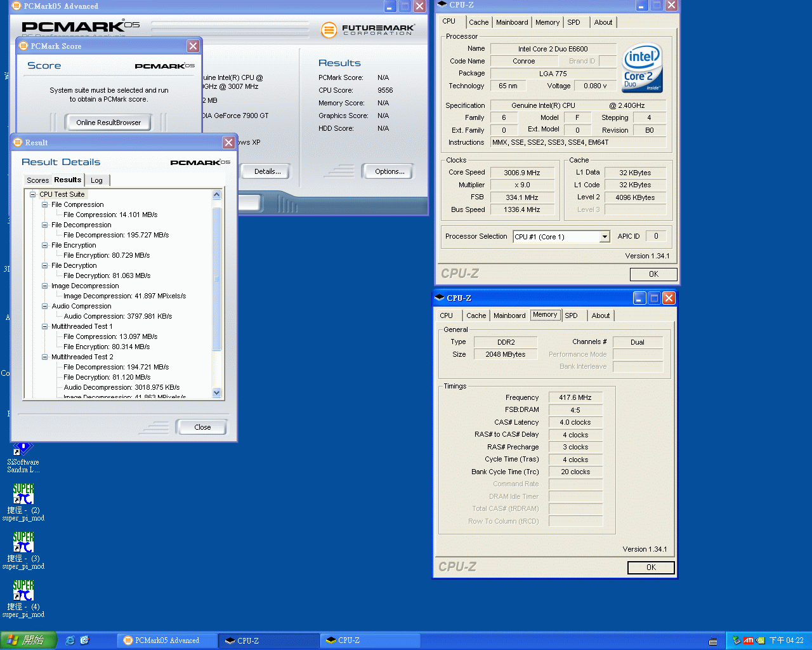The width and height of the screenshot is (812, 650).
Task: Switch to Log tab in Result Details
Action: coord(96,180)
